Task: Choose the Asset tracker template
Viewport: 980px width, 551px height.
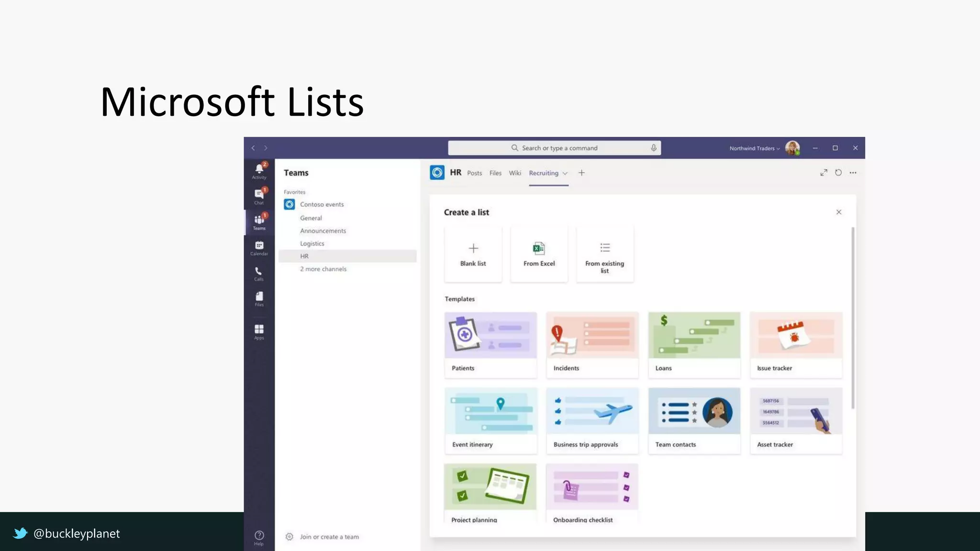Action: (x=796, y=421)
